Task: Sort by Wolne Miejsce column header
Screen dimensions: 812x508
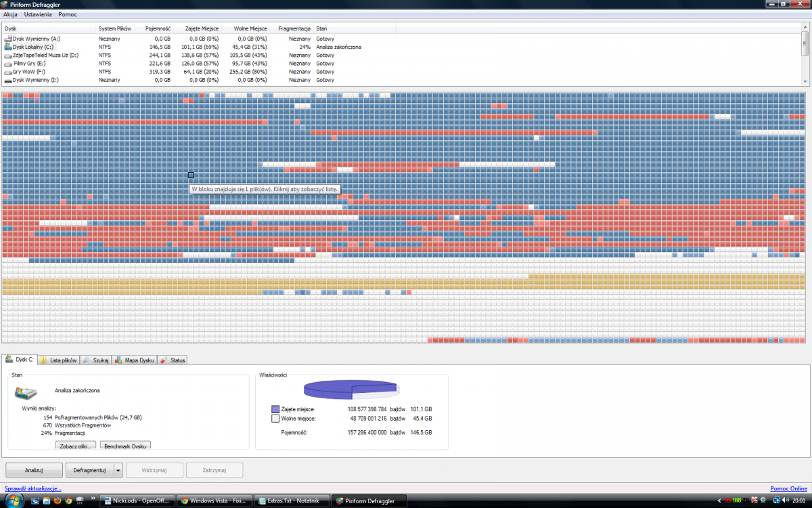Action: coord(246,28)
